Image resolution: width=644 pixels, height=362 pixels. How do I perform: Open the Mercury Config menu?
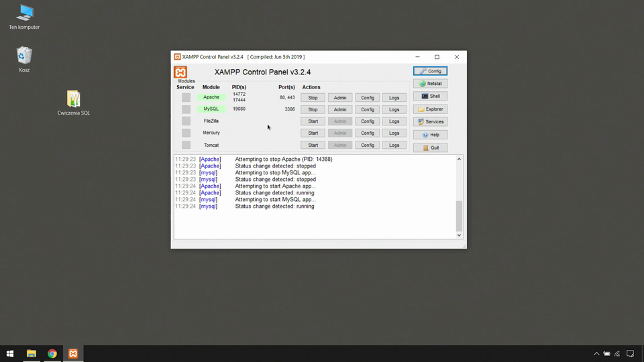tap(368, 133)
